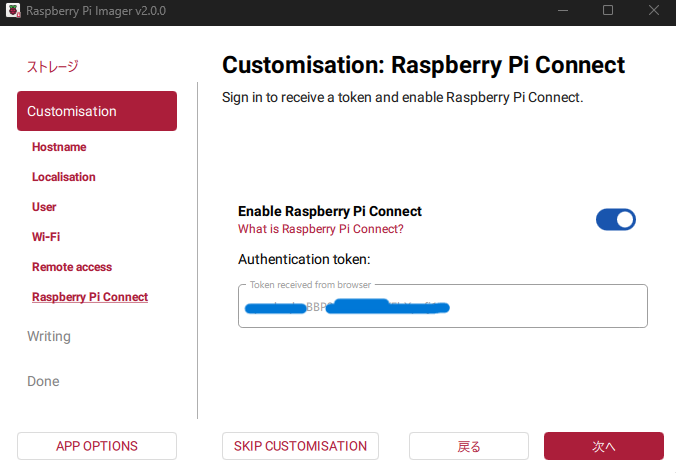This screenshot has height=473, width=676.
Task: Go to Hostname customisation step
Action: pyautogui.click(x=59, y=147)
